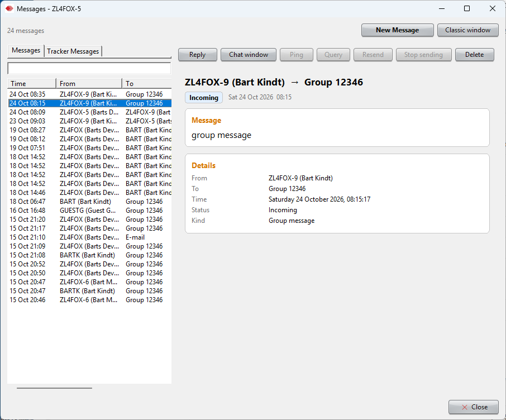Select the 15 Oct 20:50 message row
506x420 pixels.
click(x=89, y=273)
